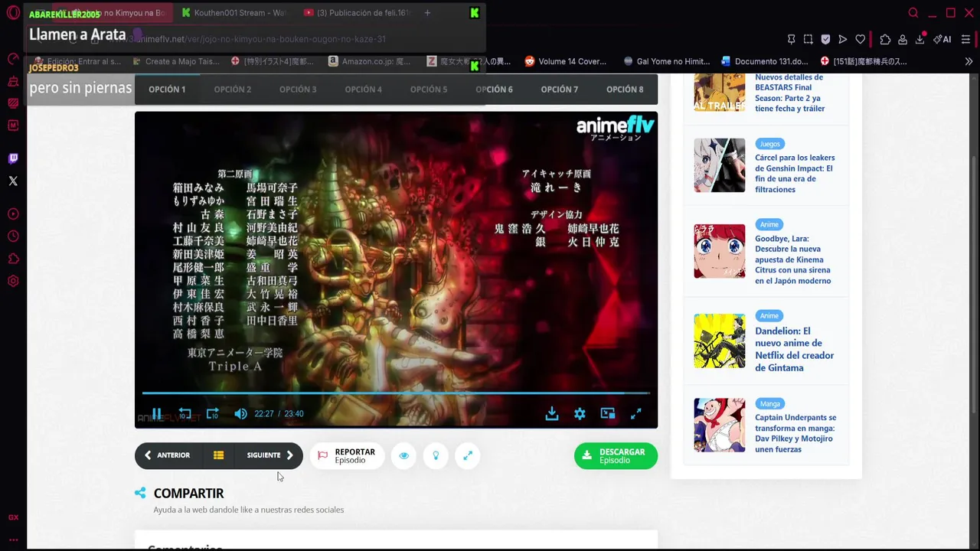Open History clock icon in sidebar
Viewport: 980px width, 551px height.
point(13,236)
